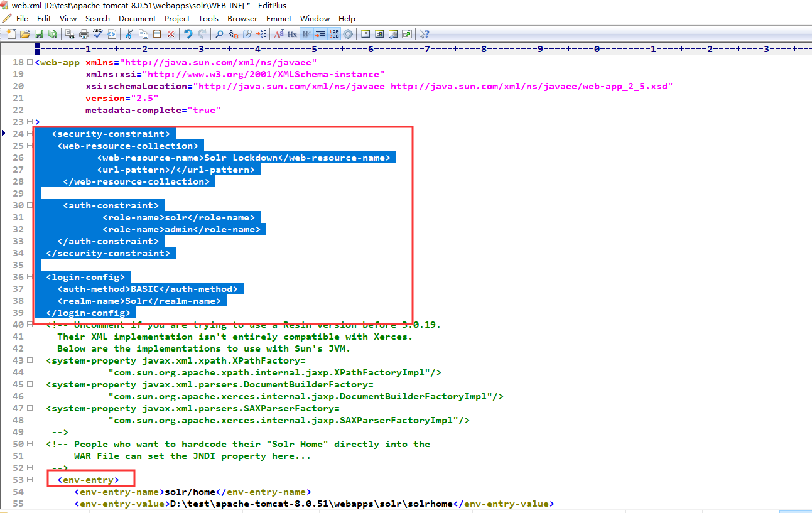Save the current web.xml file

point(39,34)
